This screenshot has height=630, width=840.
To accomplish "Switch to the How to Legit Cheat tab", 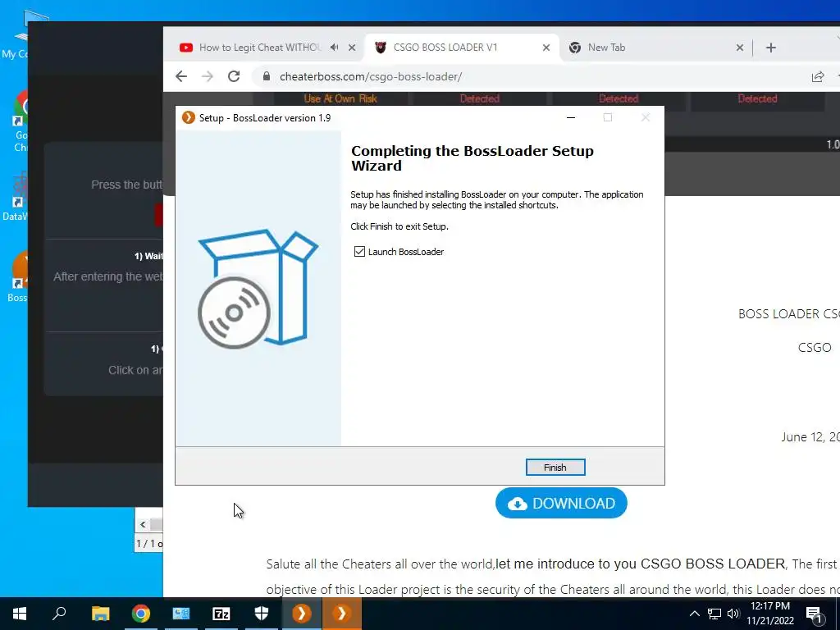I will 260,47.
